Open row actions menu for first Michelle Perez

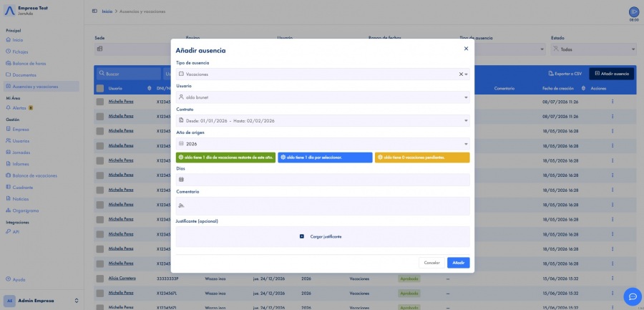pyautogui.click(x=613, y=101)
